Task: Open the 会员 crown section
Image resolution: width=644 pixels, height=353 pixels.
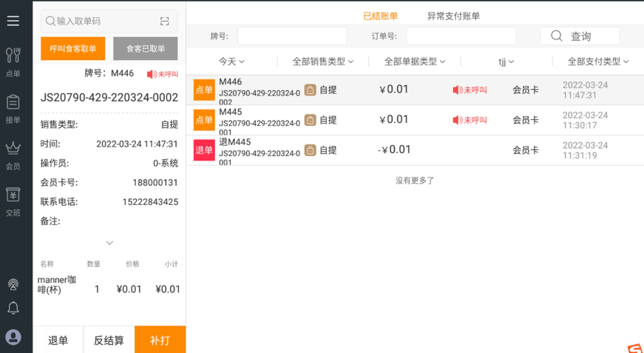Action: click(13, 155)
